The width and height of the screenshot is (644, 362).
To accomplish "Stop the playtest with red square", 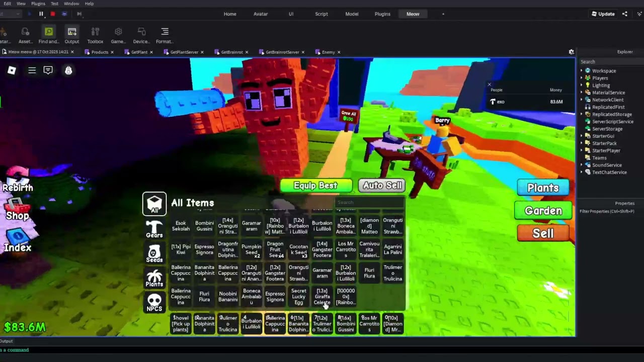I will (x=52, y=14).
